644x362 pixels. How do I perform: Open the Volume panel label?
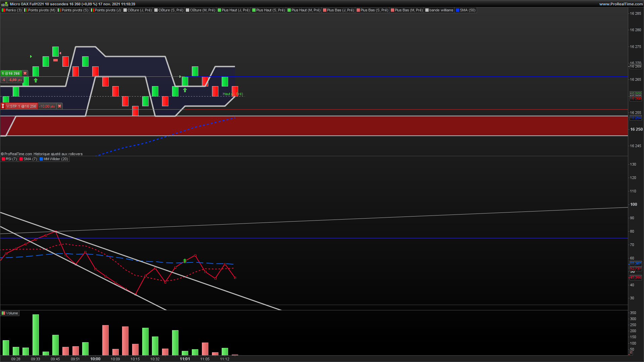click(10, 313)
